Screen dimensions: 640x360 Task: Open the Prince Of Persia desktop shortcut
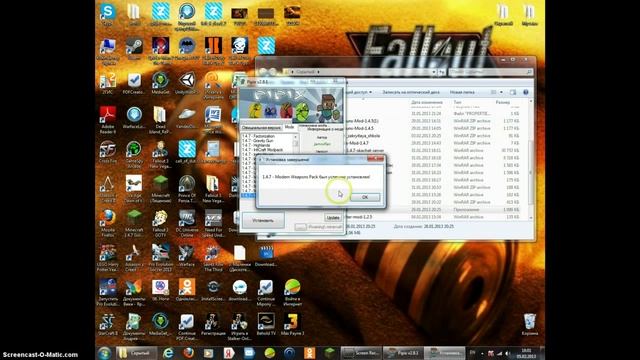click(187, 188)
